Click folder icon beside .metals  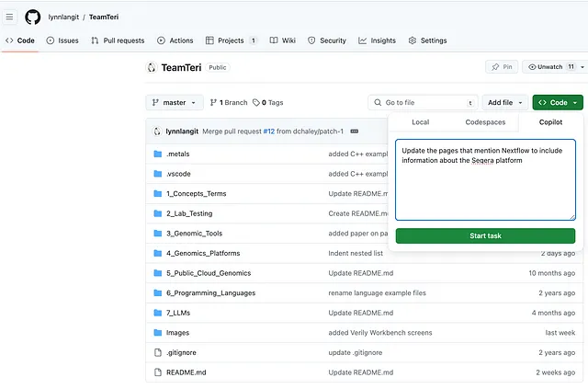coord(158,154)
